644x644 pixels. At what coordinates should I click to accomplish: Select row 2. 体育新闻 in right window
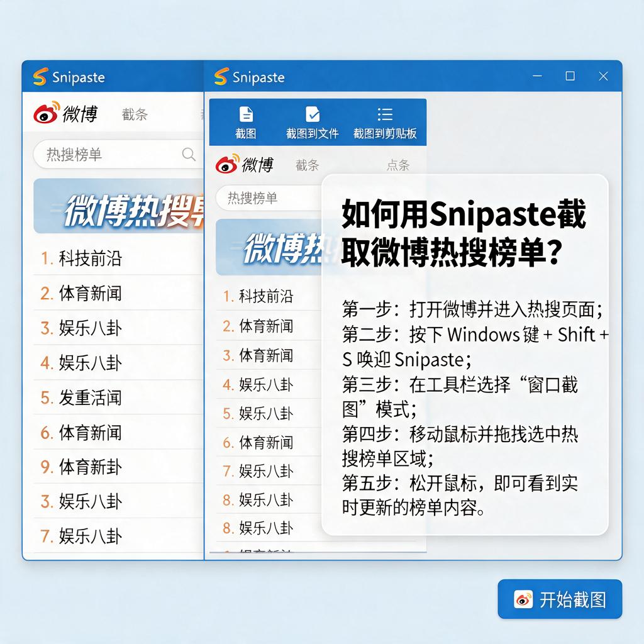click(269, 326)
